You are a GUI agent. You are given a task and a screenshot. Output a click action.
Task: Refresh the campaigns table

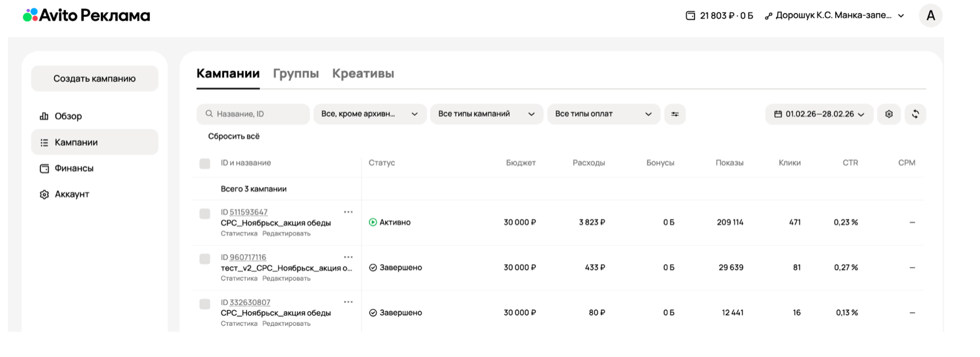click(x=915, y=114)
